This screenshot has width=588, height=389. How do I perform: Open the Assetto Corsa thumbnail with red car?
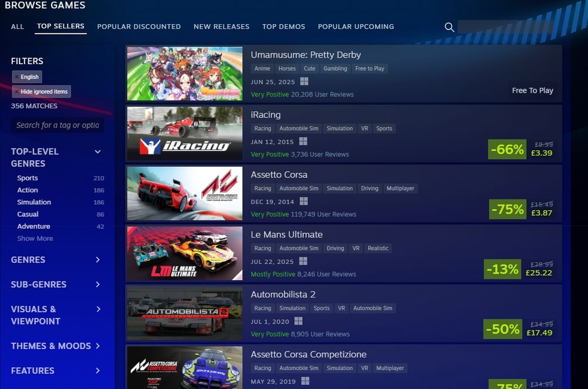point(185,193)
